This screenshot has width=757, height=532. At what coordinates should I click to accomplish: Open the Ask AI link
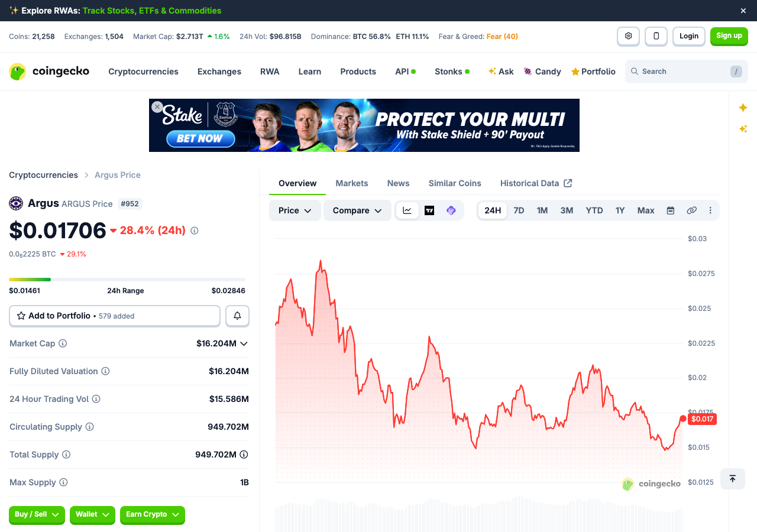[501, 72]
